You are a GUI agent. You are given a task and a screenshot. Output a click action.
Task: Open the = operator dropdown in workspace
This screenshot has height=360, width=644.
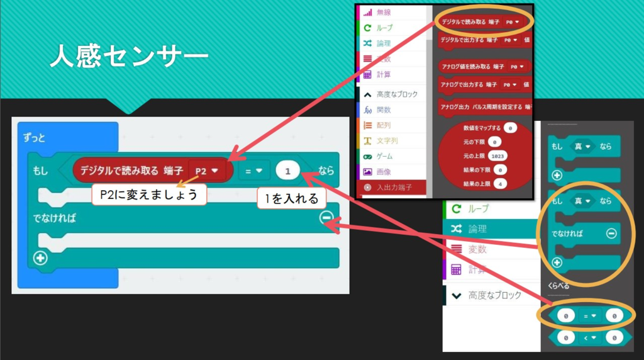(253, 171)
